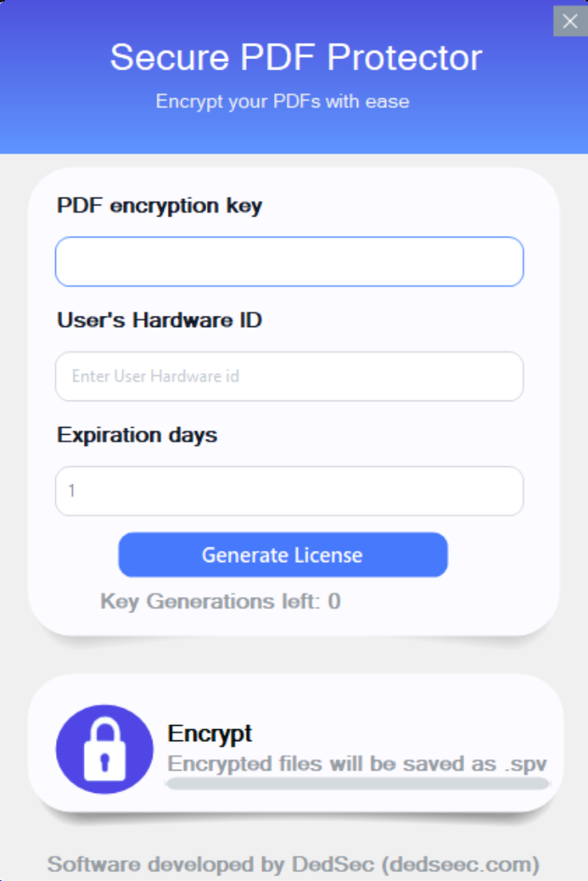Click the zero after Key Generations left
The width and height of the screenshot is (588, 881).
click(334, 601)
